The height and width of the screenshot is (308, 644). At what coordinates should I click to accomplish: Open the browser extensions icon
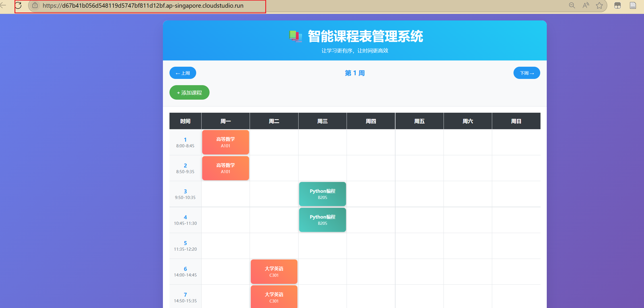617,5
